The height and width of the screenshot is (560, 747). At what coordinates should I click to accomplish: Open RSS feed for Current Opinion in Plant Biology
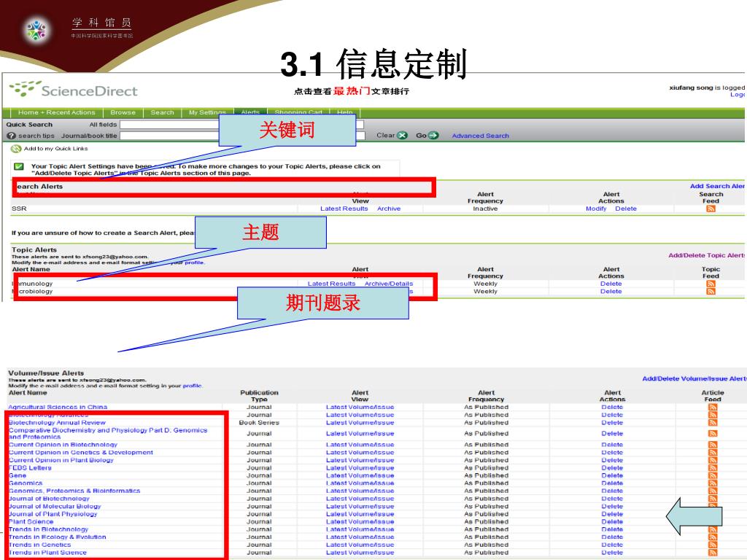[713, 460]
